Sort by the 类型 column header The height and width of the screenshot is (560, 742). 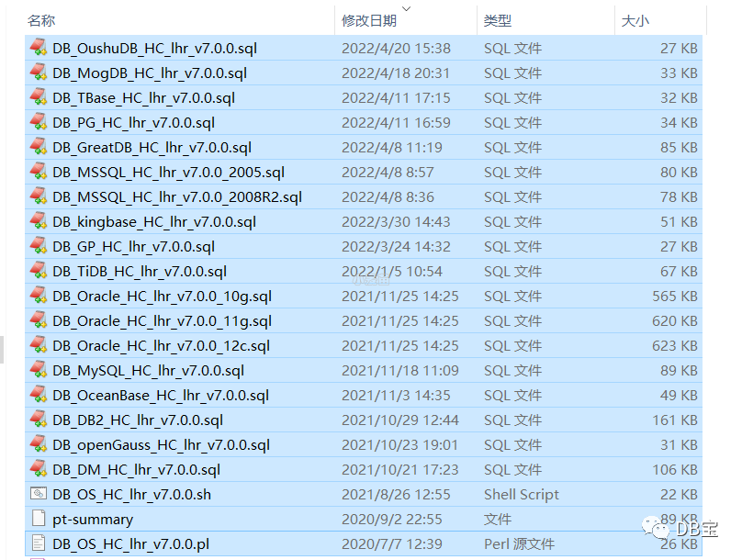498,21
